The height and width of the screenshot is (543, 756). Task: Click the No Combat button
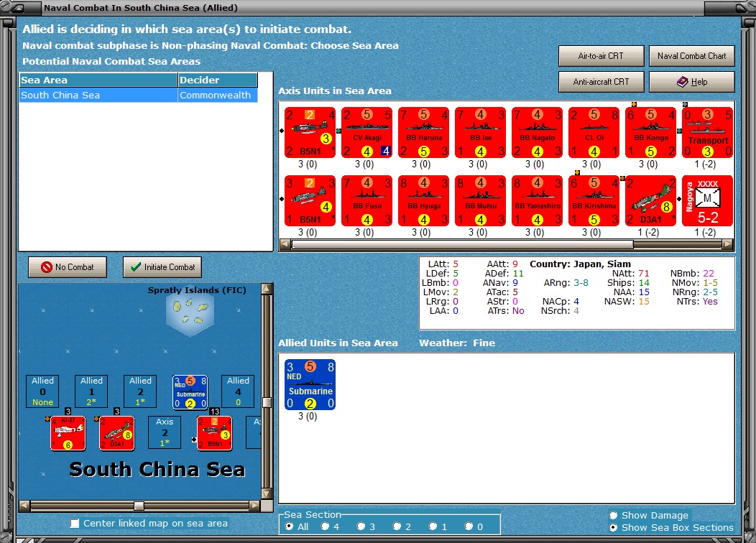pos(68,267)
